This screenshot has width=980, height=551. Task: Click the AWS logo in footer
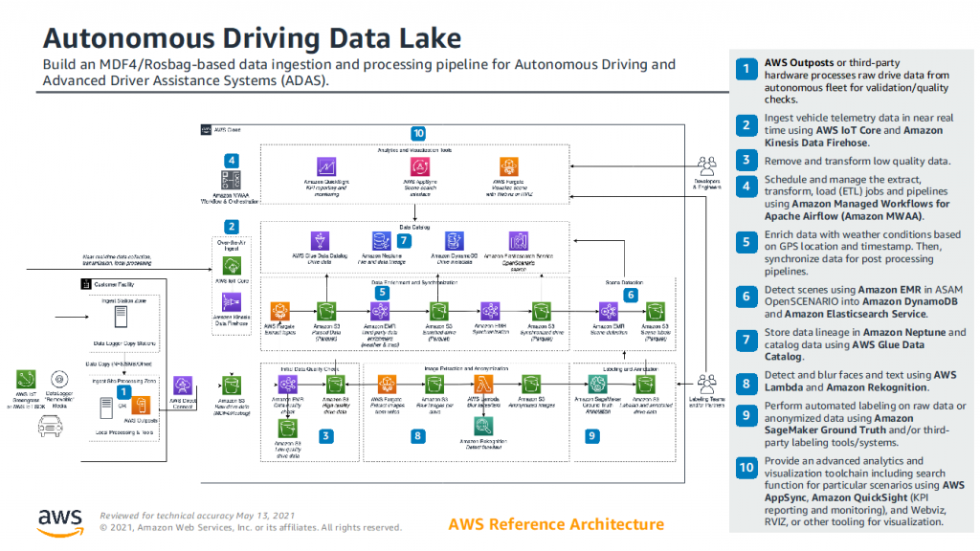[59, 521]
